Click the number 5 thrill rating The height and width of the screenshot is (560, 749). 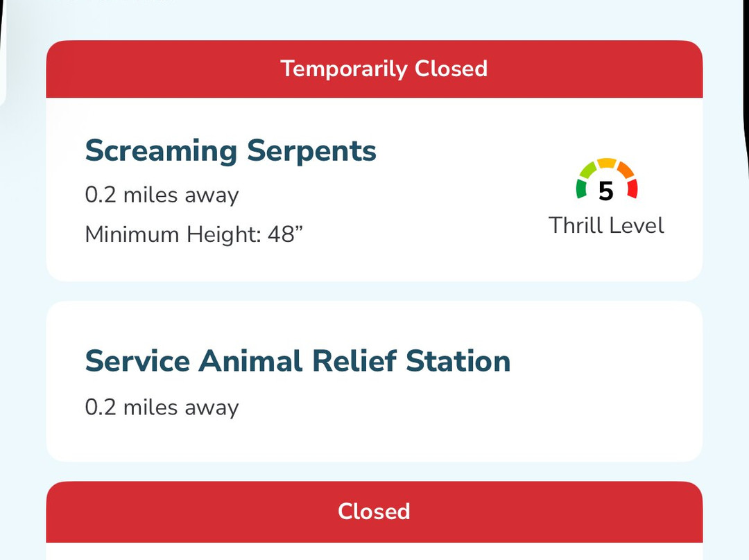[x=606, y=191]
